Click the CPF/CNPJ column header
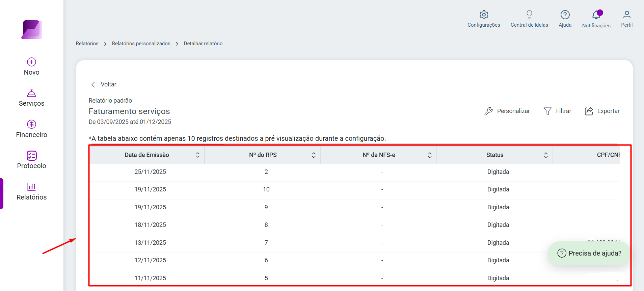The image size is (644, 291). (608, 155)
